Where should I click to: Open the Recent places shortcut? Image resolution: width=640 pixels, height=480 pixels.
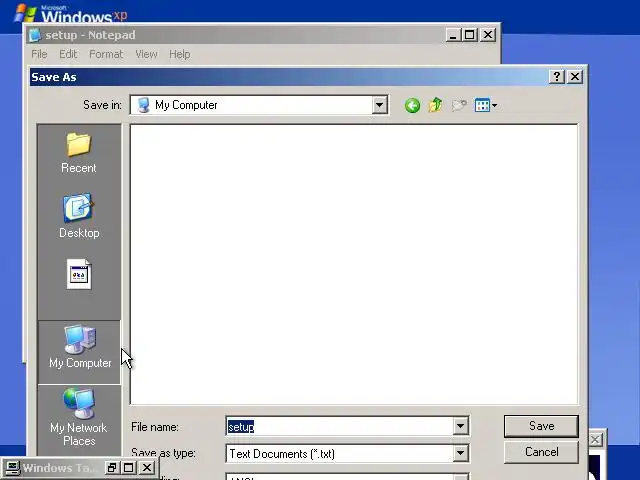[x=79, y=153]
